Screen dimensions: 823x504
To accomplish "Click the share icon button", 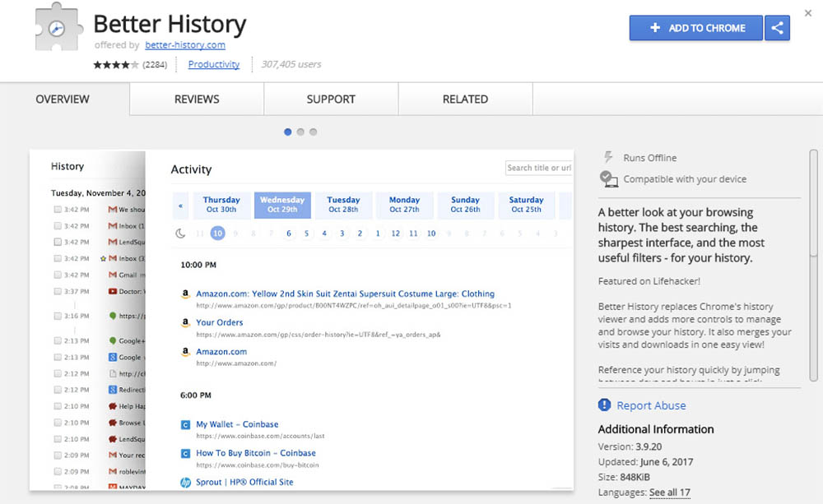I will click(x=777, y=28).
